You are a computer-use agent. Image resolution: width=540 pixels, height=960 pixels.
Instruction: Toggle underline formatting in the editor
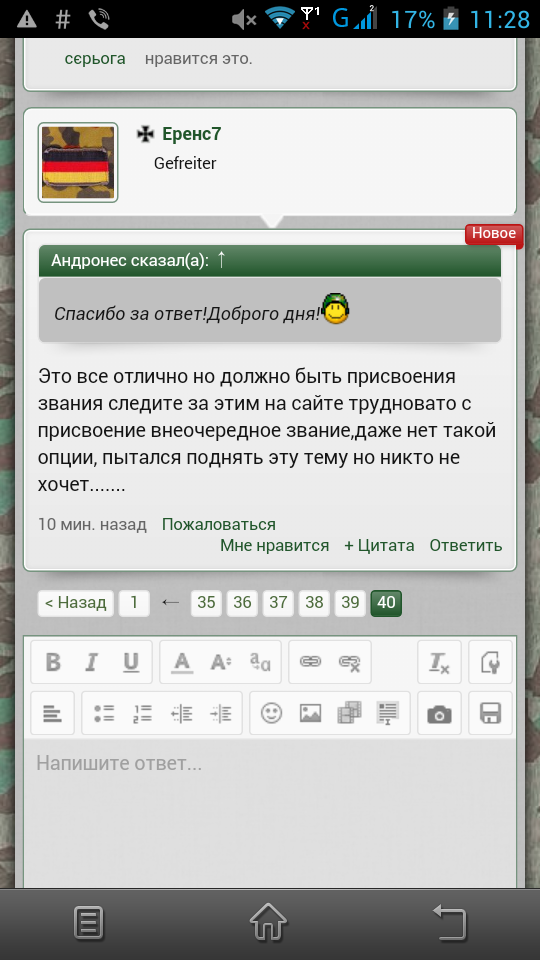[131, 662]
